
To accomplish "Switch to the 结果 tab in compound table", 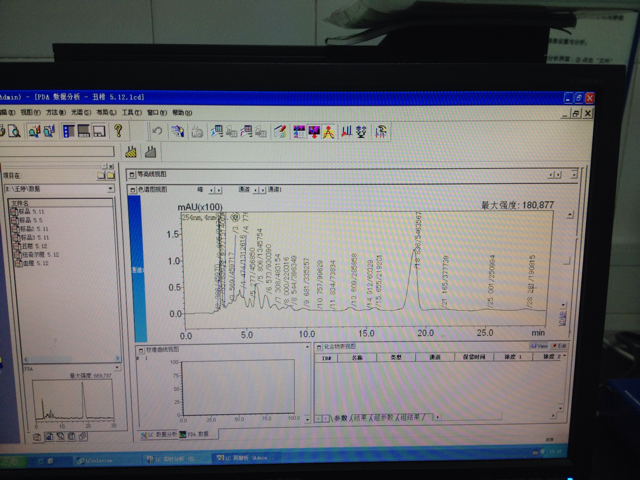I will pyautogui.click(x=360, y=418).
